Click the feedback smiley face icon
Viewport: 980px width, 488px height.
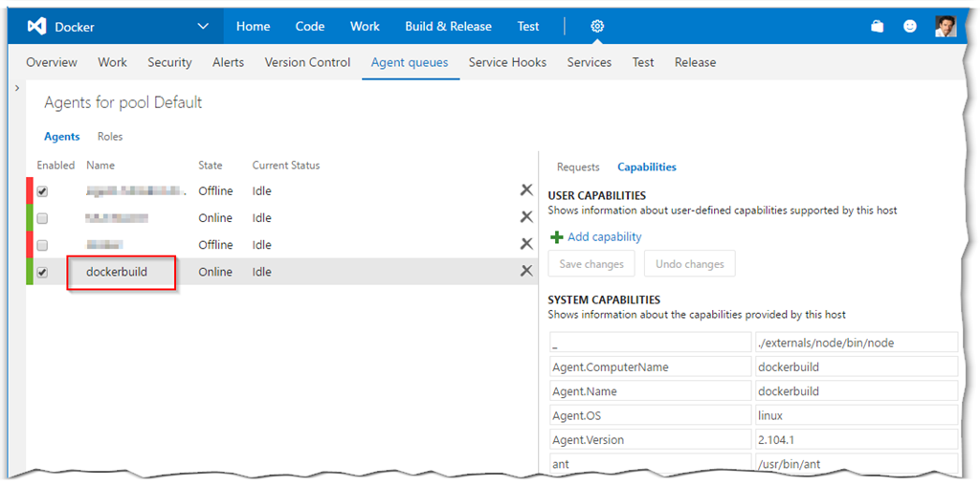pyautogui.click(x=910, y=27)
